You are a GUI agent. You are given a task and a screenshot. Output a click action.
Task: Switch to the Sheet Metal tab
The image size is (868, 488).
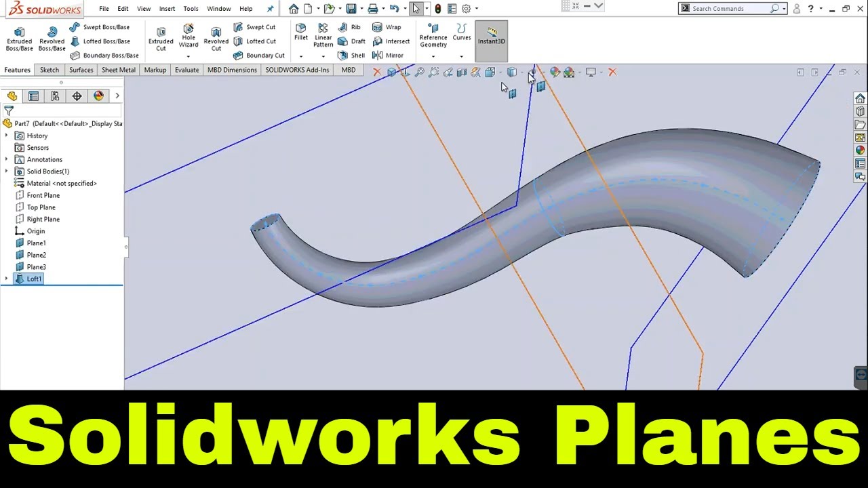119,70
